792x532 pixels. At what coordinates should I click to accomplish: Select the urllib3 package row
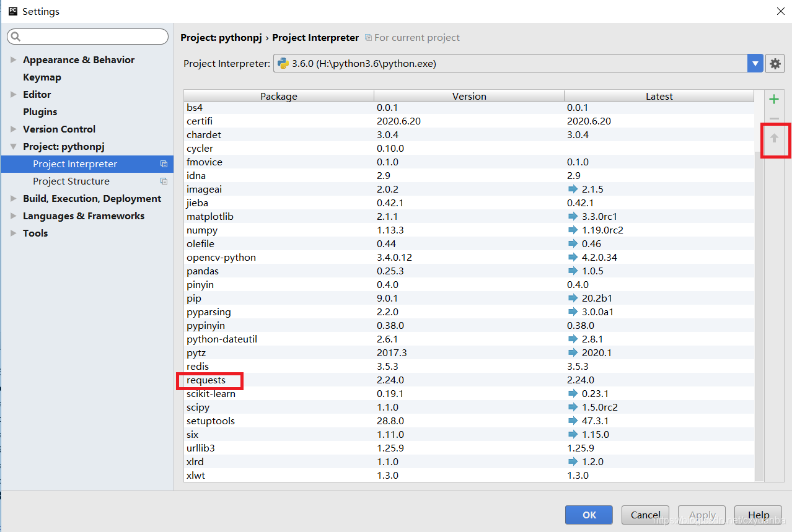(469, 448)
